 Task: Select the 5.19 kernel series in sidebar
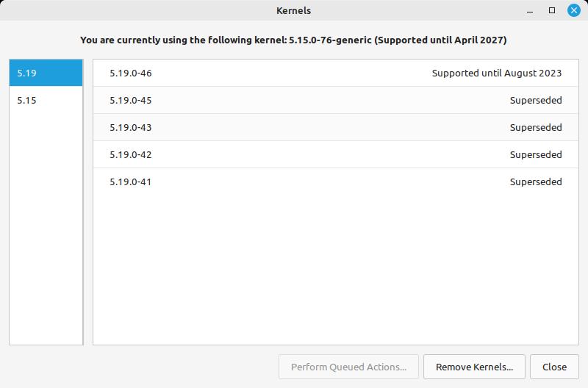(46, 73)
